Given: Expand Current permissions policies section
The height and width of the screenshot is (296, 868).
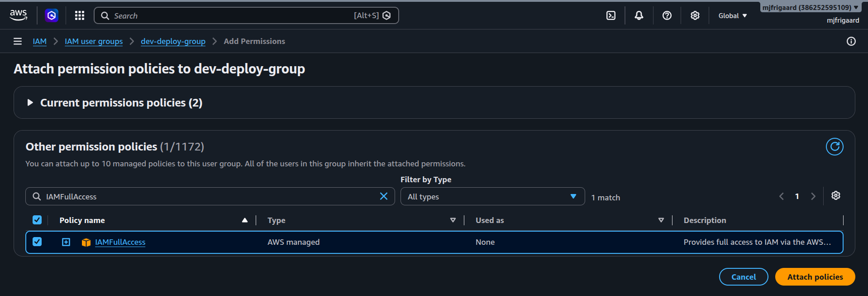Looking at the screenshot, I should [30, 102].
